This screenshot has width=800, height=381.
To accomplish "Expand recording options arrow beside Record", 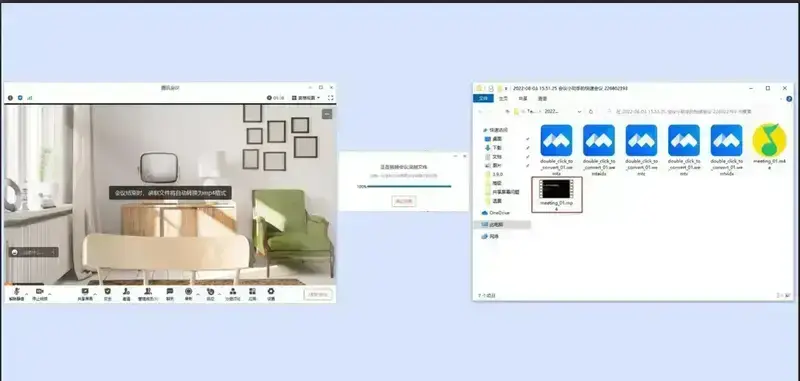I will [197, 293].
